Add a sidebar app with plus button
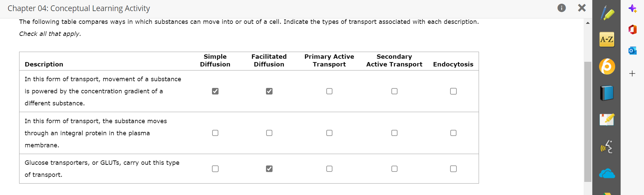The height and width of the screenshot is (195, 644). (632, 74)
